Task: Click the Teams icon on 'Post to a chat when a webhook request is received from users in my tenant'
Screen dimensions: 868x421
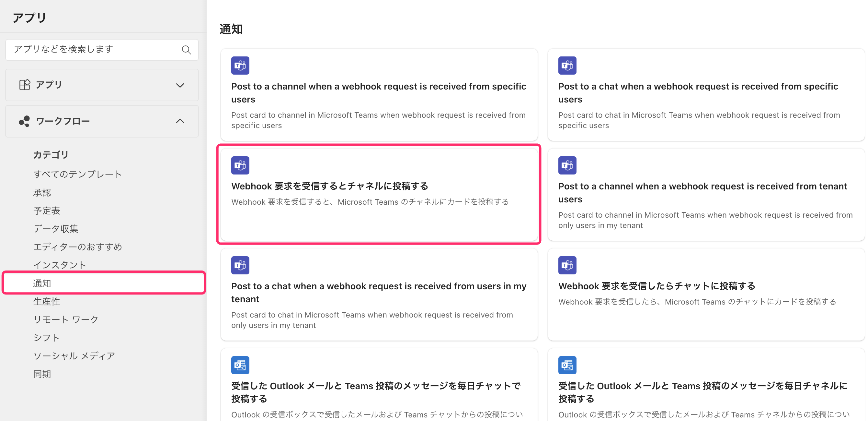Action: point(240,265)
